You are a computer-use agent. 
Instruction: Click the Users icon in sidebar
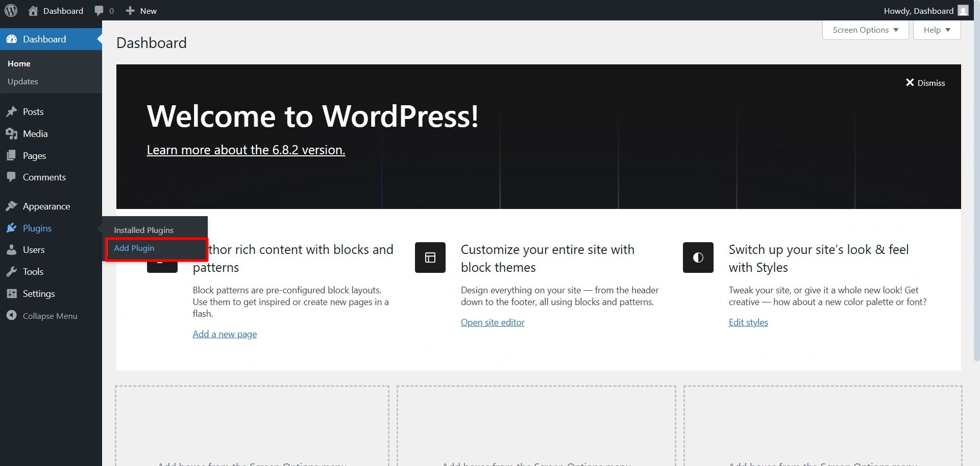12,250
